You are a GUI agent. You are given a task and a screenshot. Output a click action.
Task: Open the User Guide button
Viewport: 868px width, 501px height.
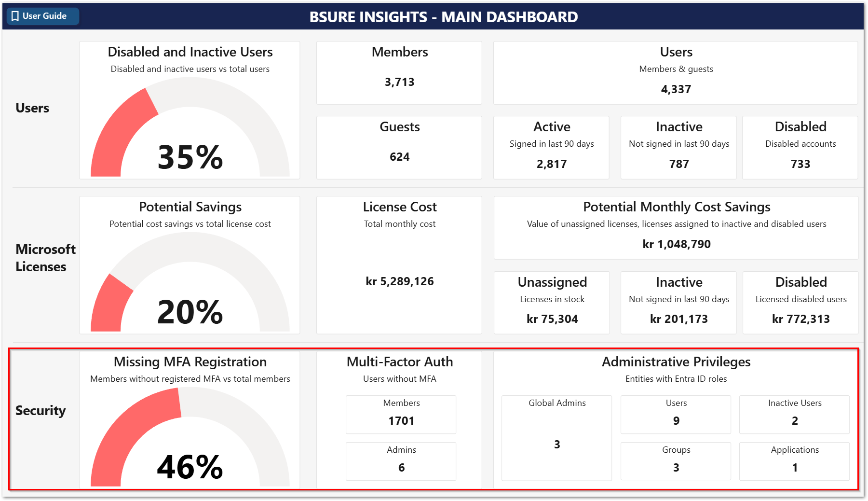click(43, 16)
